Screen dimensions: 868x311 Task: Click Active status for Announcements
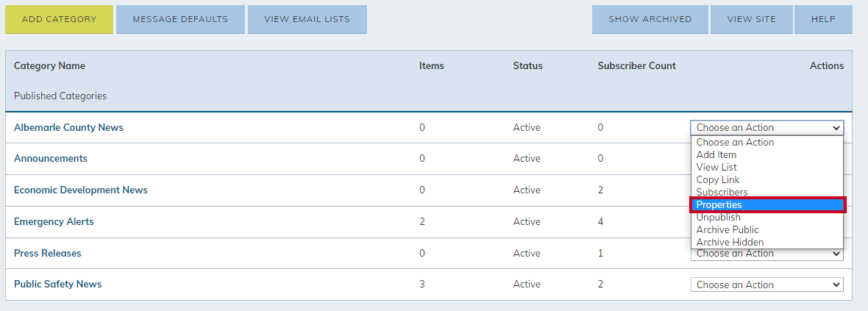[x=527, y=158]
